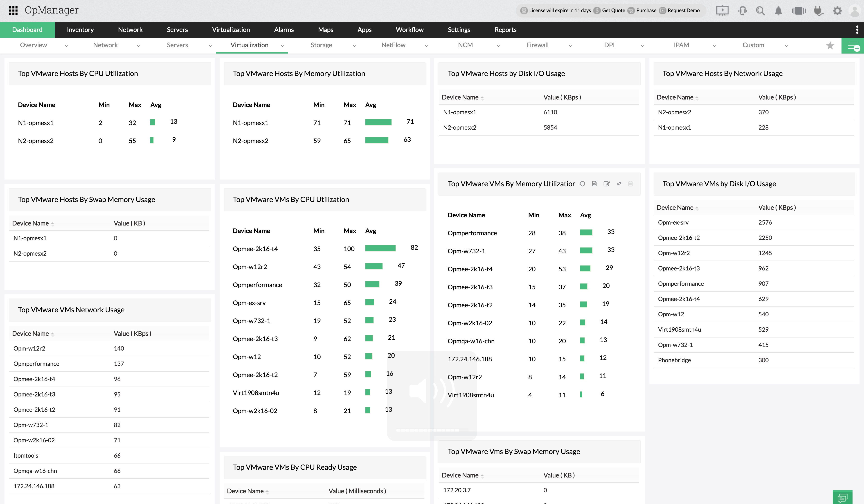Click the Request Demo link

tap(683, 10)
